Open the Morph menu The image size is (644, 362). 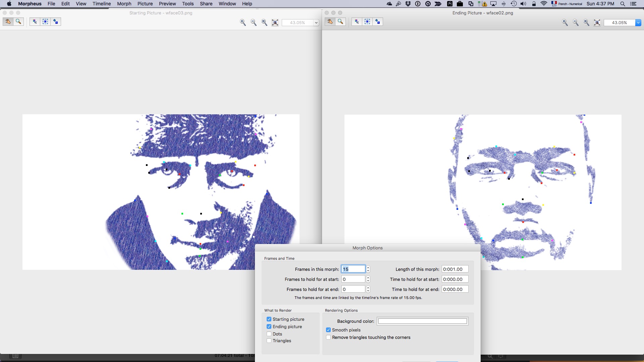124,4
